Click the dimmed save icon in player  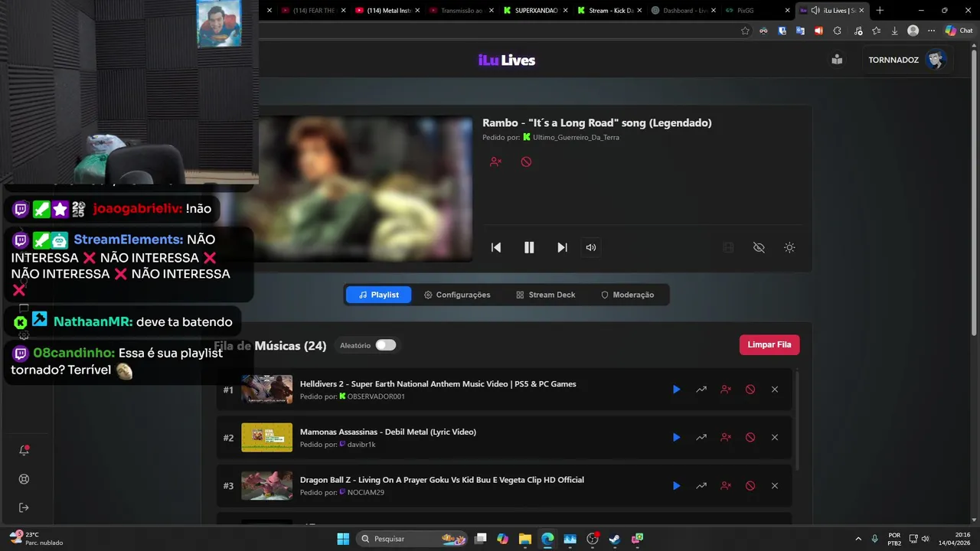[x=728, y=247]
